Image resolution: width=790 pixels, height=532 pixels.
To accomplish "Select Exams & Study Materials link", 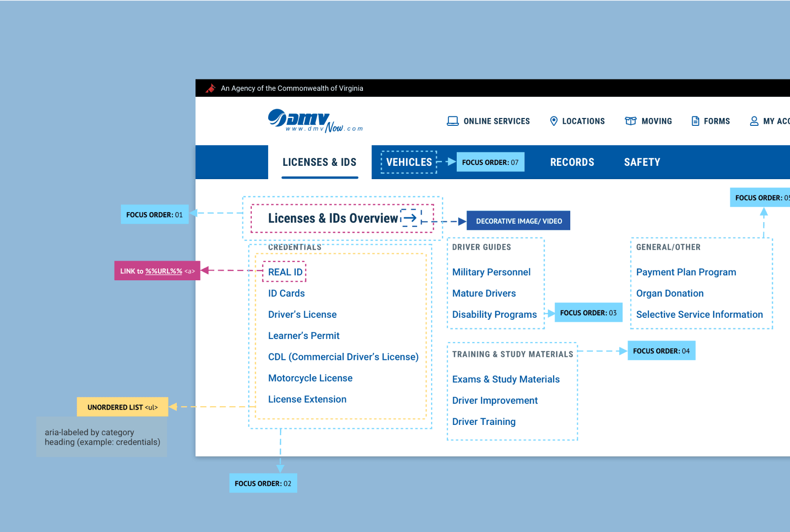I will 506,379.
